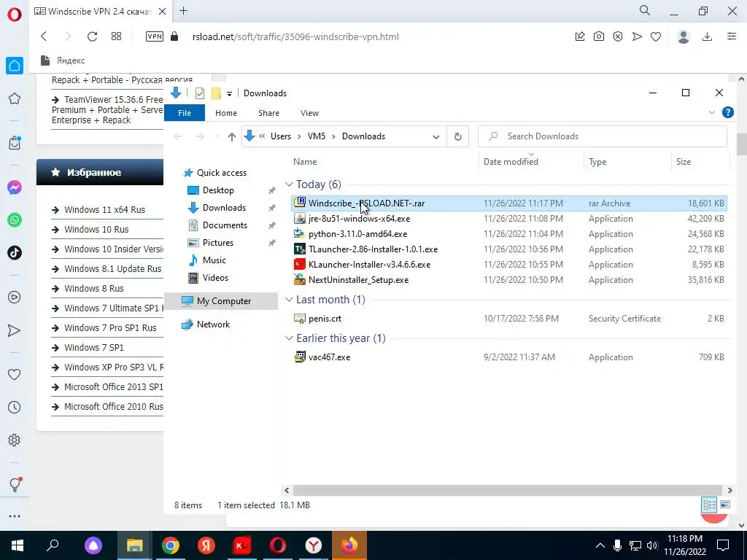The height and width of the screenshot is (560, 747).
Task: Collapse the Today group
Action: tap(289, 184)
